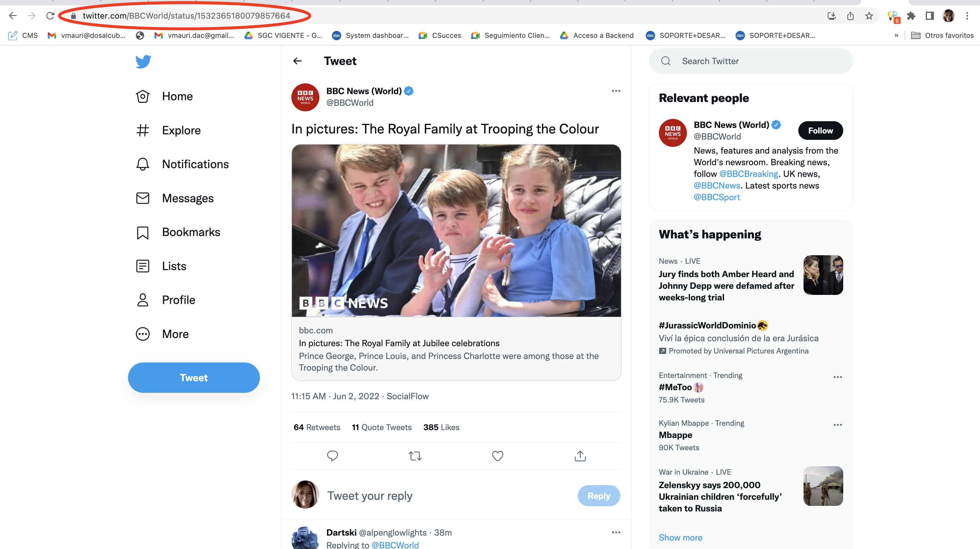
Task: Open more options for #MeToo trend
Action: pos(837,377)
